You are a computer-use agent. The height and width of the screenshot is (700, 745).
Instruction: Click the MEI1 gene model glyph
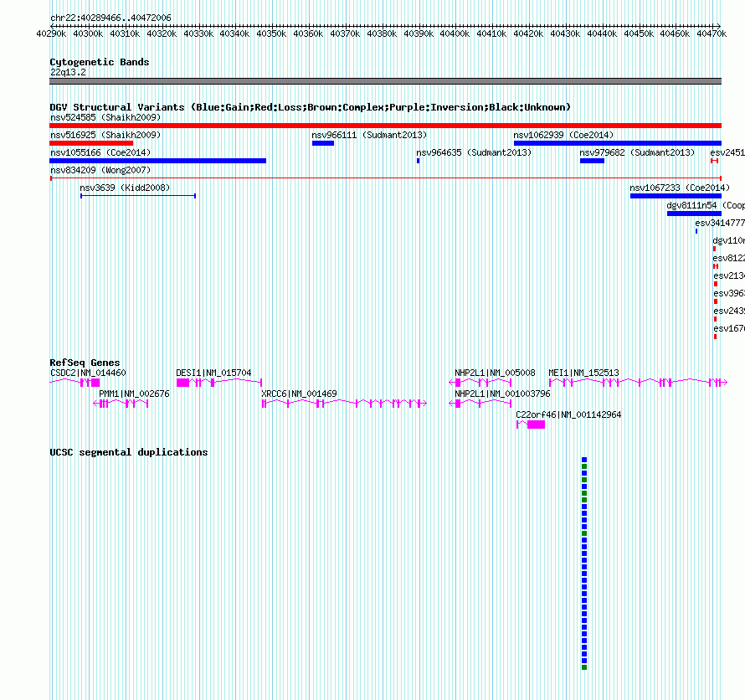[x=638, y=383]
